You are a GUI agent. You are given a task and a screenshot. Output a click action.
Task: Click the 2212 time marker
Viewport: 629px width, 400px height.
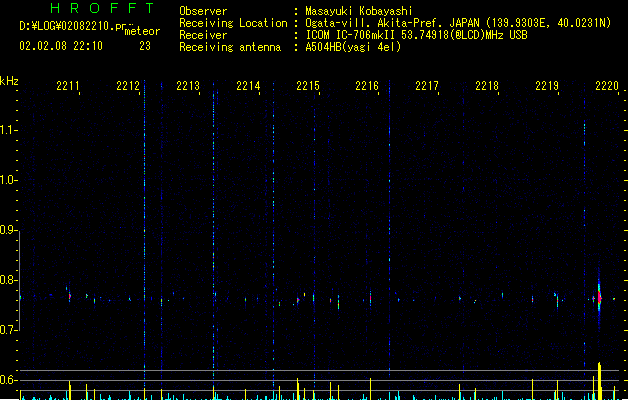pyautogui.click(x=128, y=86)
